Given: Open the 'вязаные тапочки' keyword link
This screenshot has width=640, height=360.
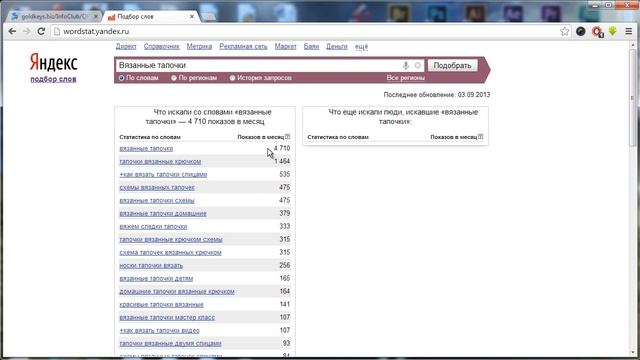Looking at the screenshot, I should [146, 149].
